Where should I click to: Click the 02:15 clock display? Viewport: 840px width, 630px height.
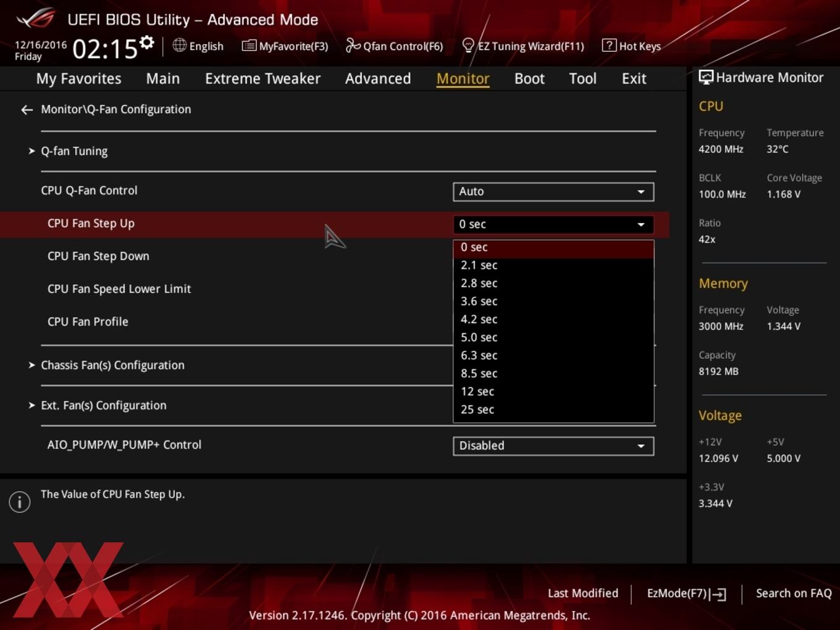click(x=104, y=49)
